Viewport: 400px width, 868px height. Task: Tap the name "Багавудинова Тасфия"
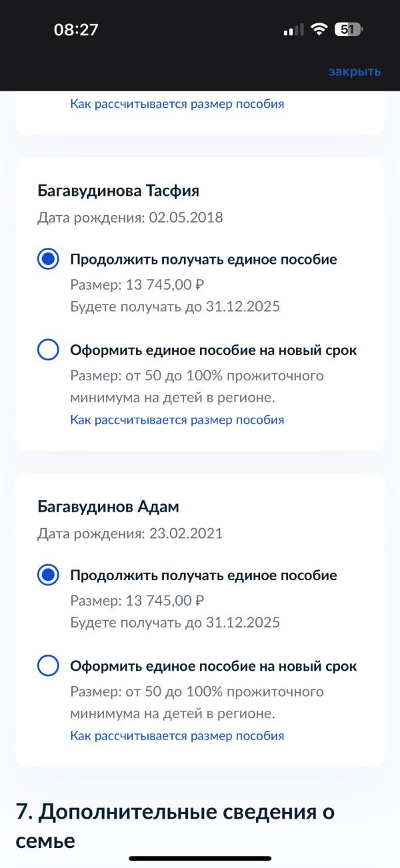click(119, 191)
